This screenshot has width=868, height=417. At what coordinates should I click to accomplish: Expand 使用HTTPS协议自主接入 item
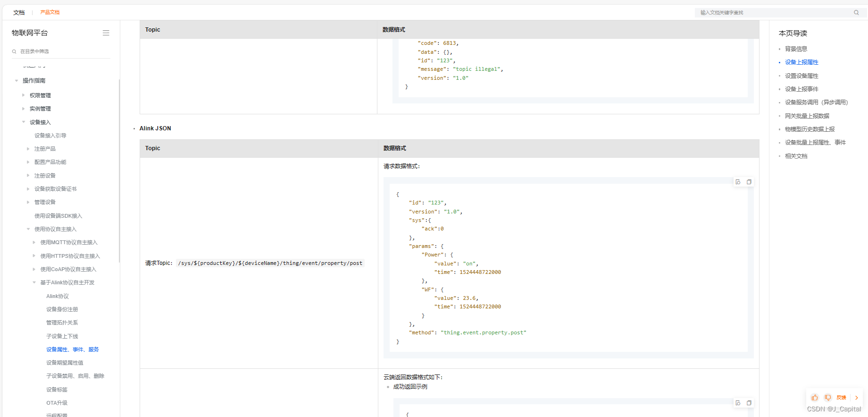tap(34, 256)
